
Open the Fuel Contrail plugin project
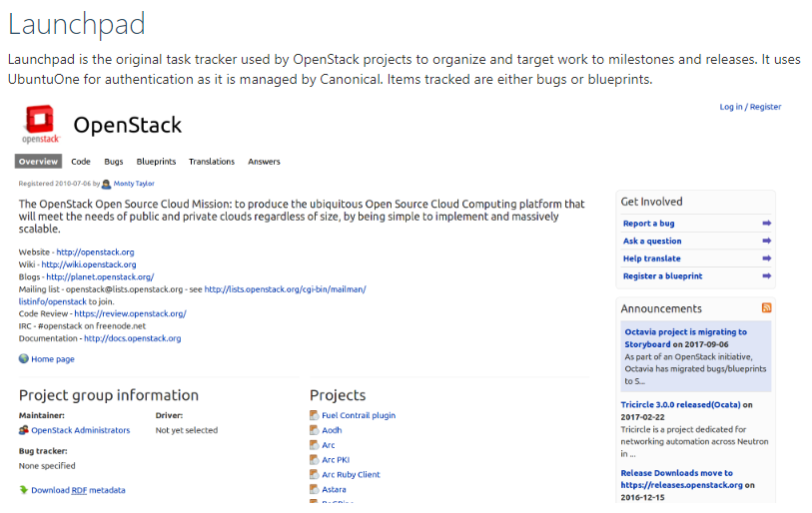pos(359,415)
